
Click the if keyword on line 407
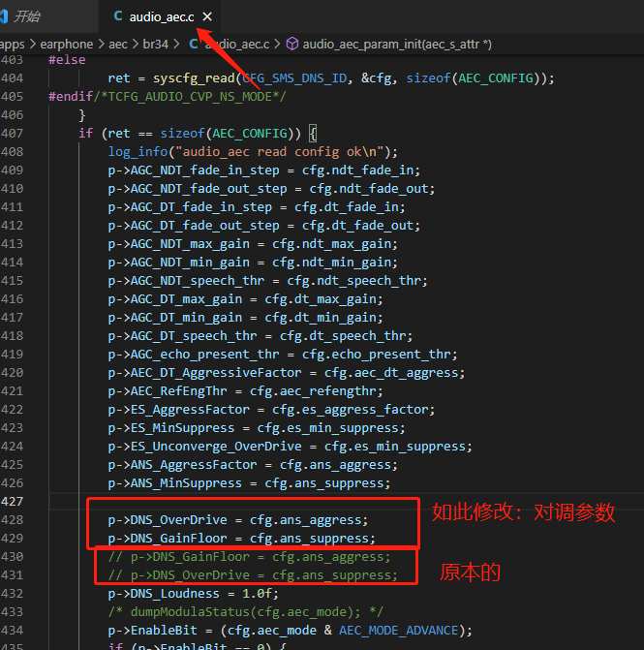click(x=86, y=134)
